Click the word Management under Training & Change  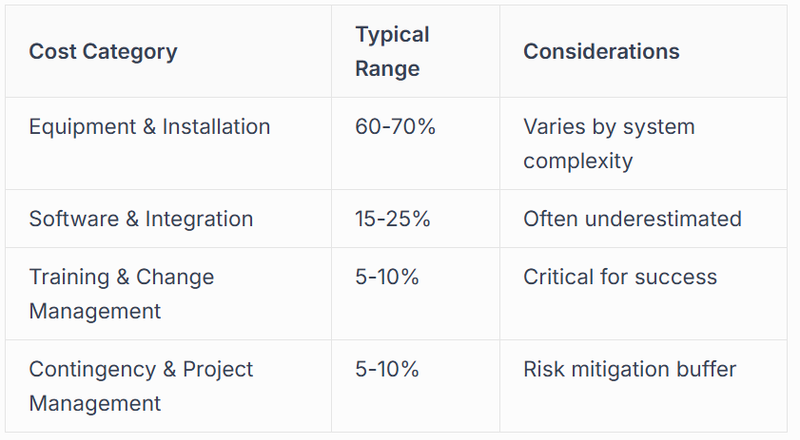tap(95, 311)
